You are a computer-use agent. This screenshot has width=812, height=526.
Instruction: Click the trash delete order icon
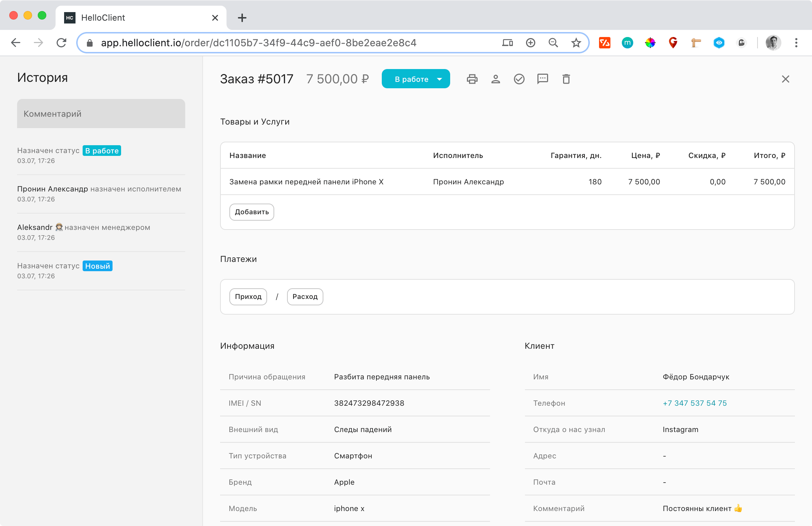(566, 79)
